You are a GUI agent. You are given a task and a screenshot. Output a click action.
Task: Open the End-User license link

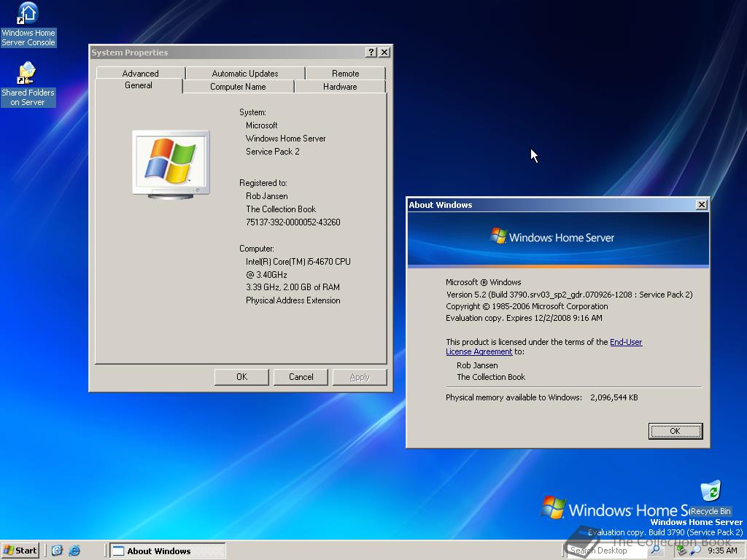click(x=626, y=342)
